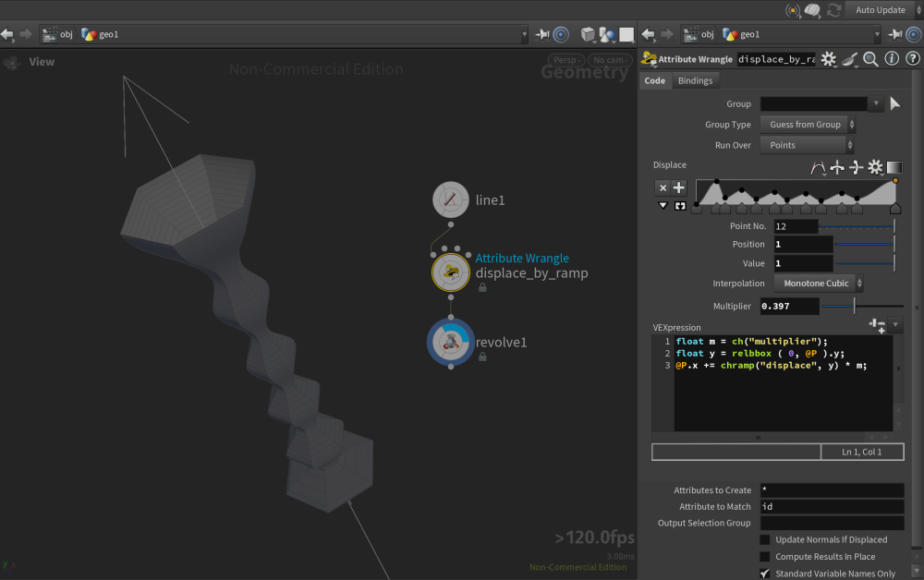Click the Auto Update button

click(880, 10)
